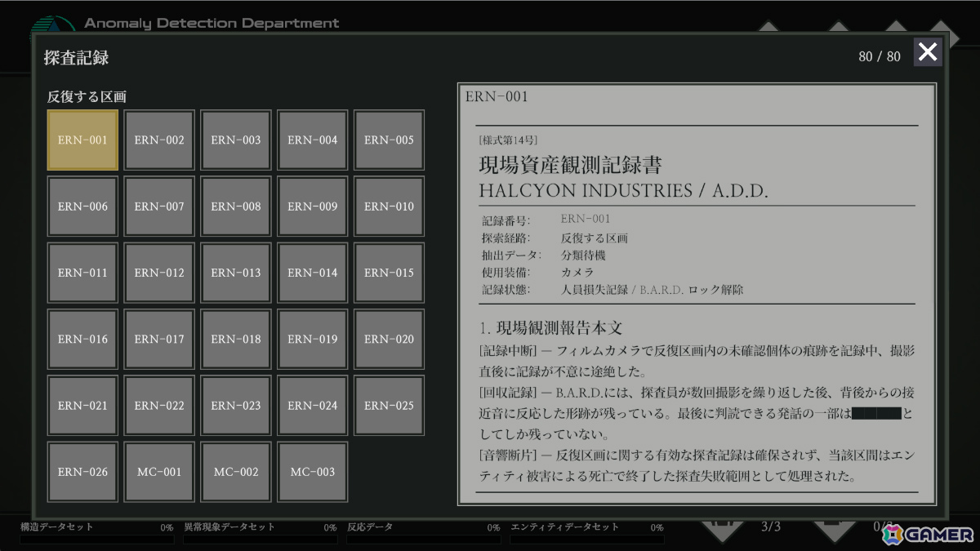Open record ERN-025

pos(389,406)
